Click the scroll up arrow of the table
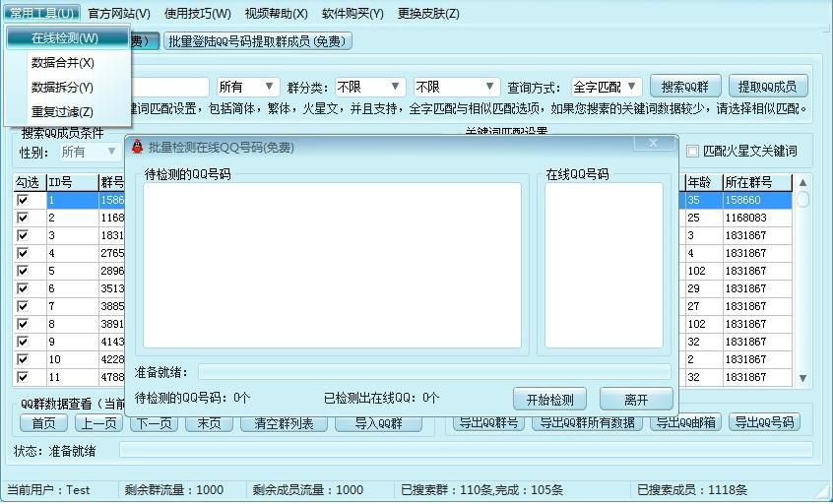 802,183
